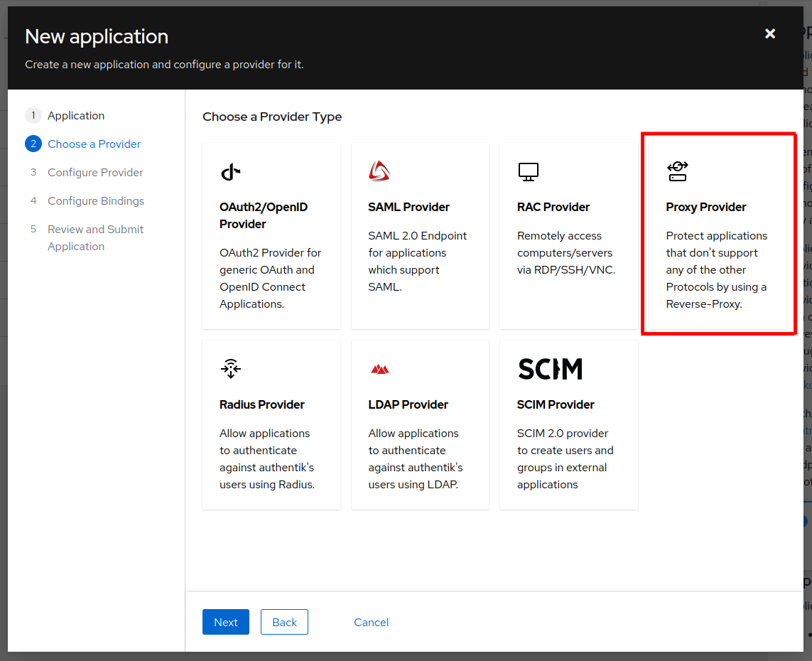
Task: Select the Choose a Provider step
Action: pyautogui.click(x=94, y=144)
